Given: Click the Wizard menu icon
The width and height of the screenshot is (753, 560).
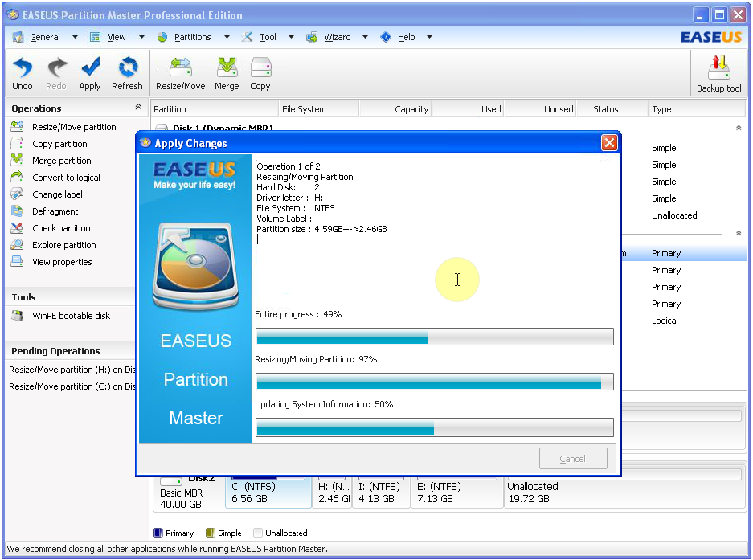Looking at the screenshot, I should [x=312, y=37].
